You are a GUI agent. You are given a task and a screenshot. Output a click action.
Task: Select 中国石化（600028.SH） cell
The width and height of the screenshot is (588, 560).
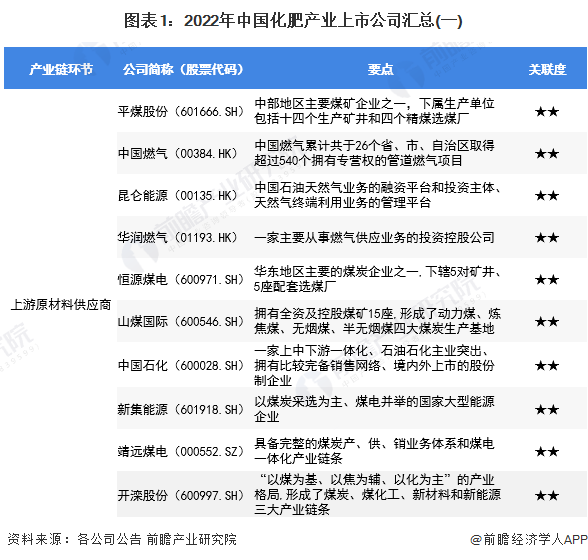coord(181,365)
